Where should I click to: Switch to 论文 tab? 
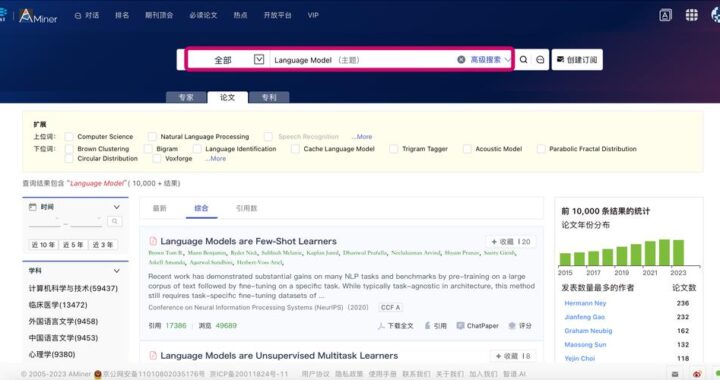(x=227, y=97)
